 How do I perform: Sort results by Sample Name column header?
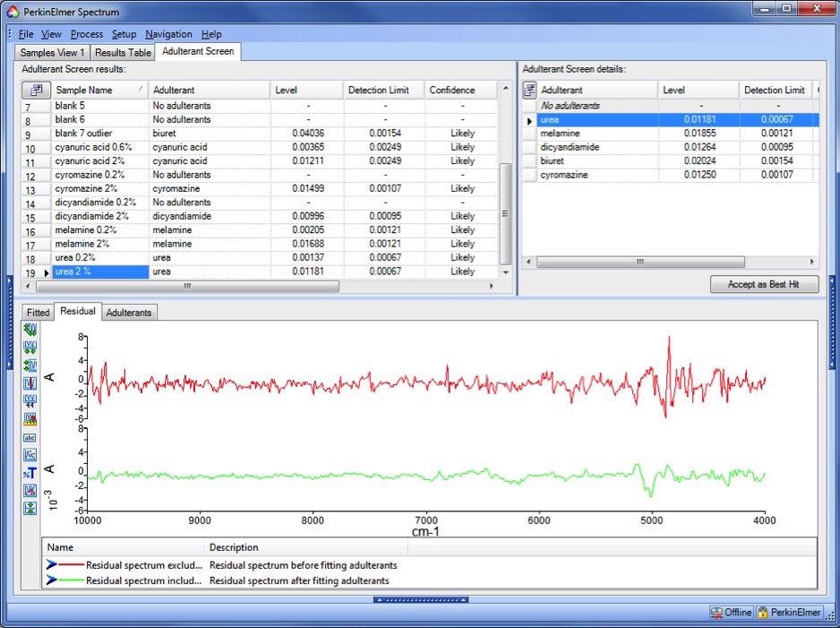[99, 90]
